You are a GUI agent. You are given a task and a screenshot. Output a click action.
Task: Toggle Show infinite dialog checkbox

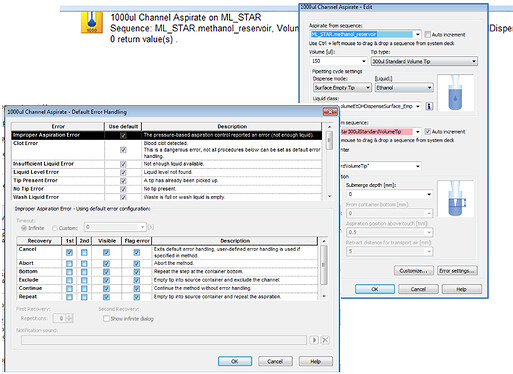[106, 319]
